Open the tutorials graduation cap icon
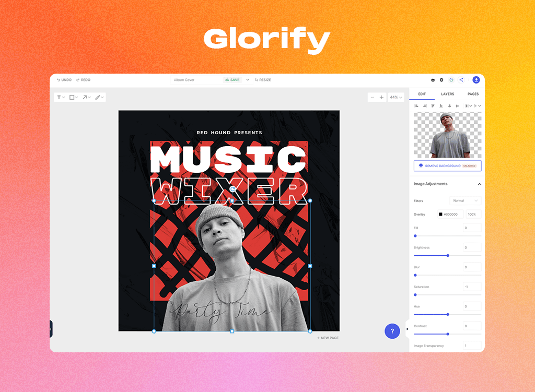 [433, 80]
